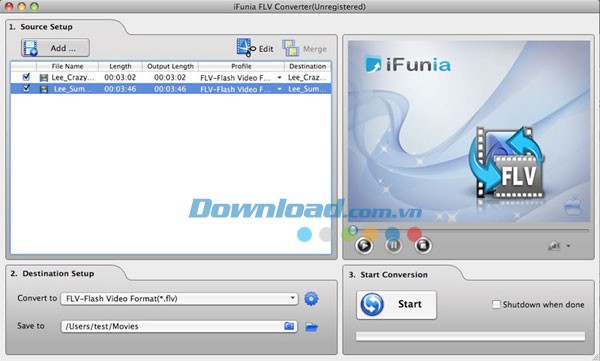This screenshot has width=600, height=361.
Task: Click the File Name column header
Action: point(67,66)
